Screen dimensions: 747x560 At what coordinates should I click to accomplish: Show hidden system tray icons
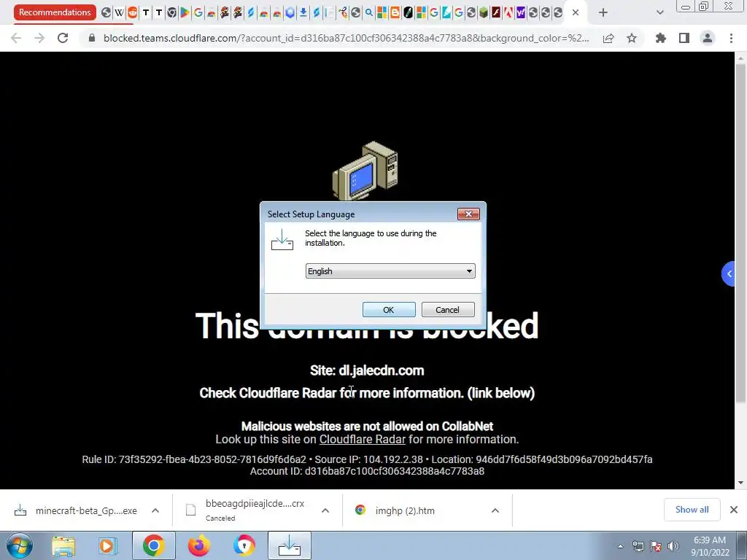click(620, 546)
